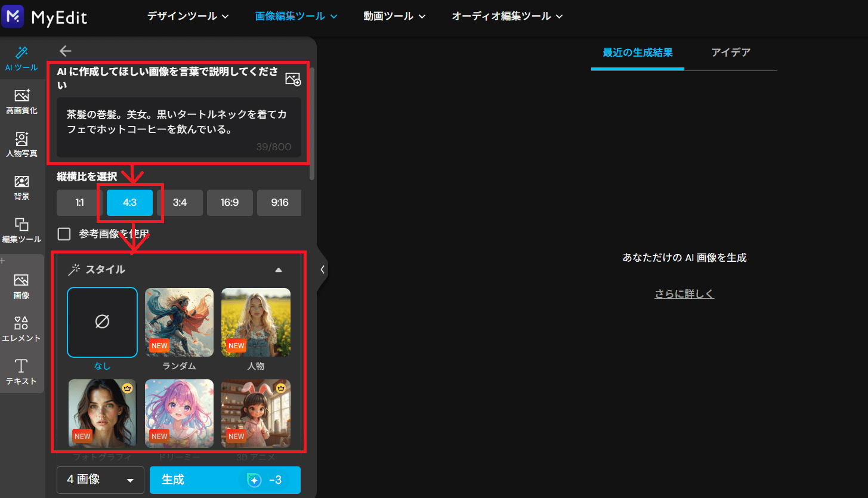Select the 16:9 aspect ratio option
The image size is (868, 498).
coord(230,203)
